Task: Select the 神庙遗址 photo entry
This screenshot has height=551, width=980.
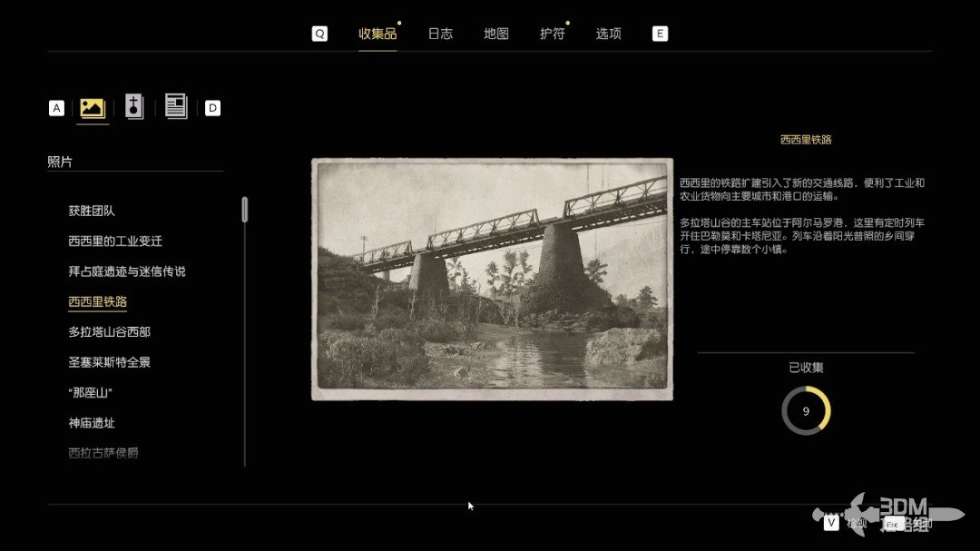Action: (92, 423)
